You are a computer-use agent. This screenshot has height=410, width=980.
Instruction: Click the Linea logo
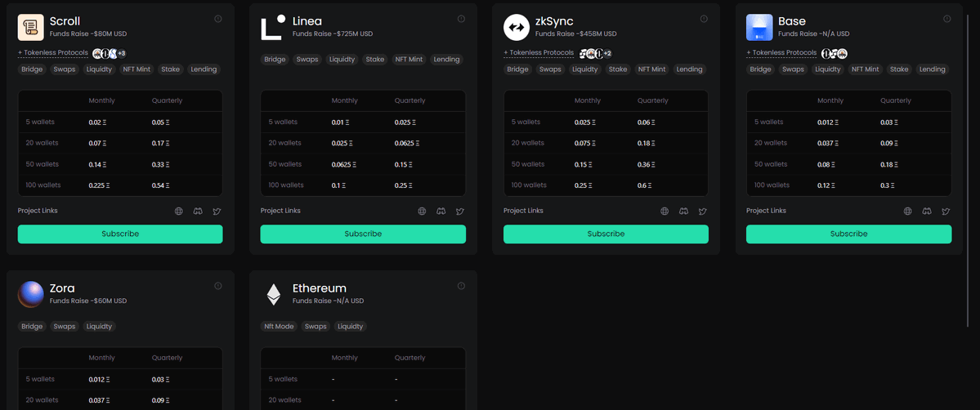273,27
